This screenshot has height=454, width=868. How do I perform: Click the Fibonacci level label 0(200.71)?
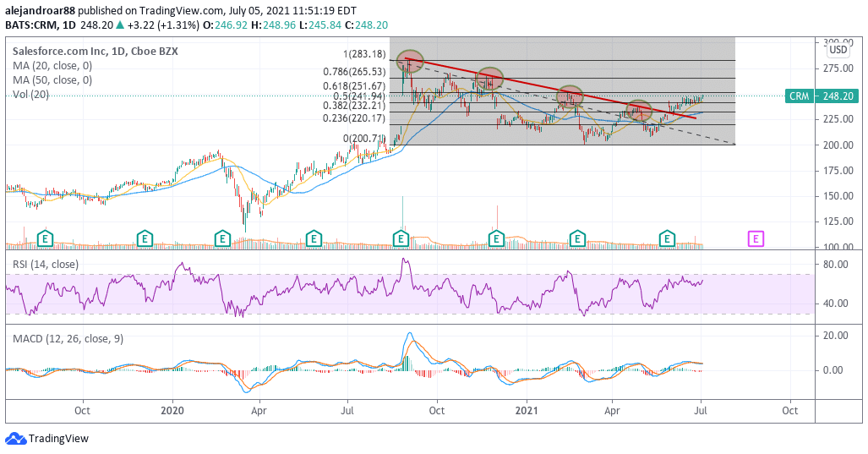click(x=364, y=139)
